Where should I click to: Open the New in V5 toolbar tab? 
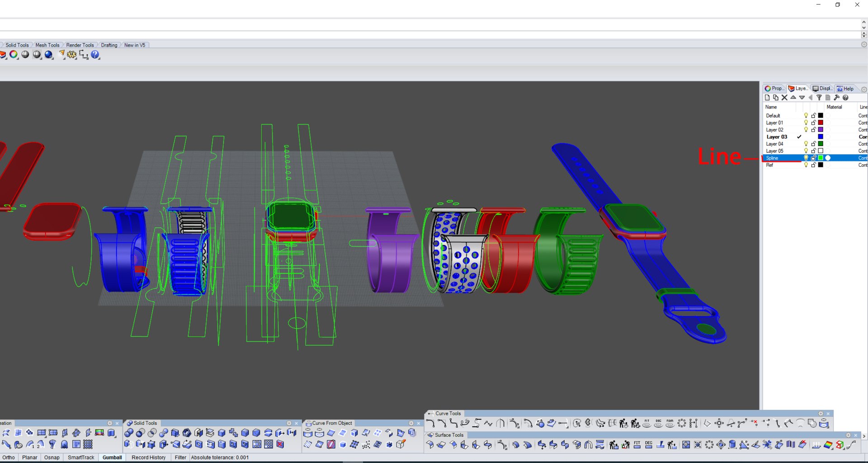click(135, 45)
